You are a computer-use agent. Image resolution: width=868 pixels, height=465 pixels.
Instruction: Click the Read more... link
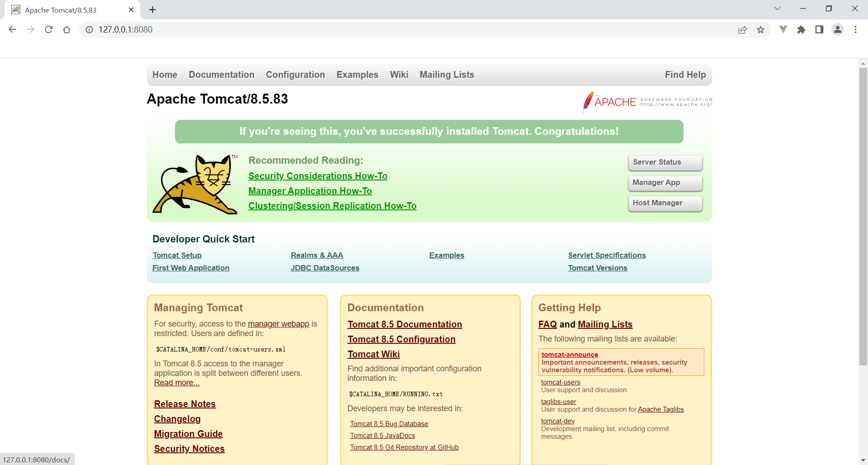click(177, 383)
